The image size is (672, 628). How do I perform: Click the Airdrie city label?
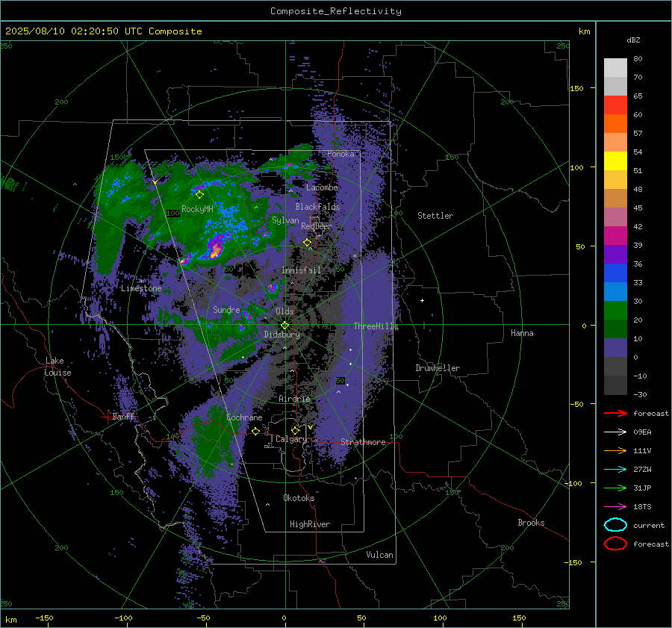click(294, 399)
